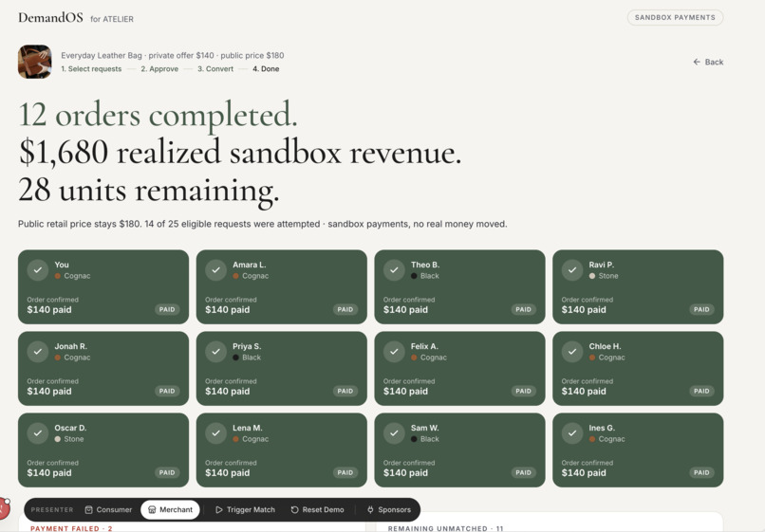
Task: Go to step 2. Approve
Action: 159,69
